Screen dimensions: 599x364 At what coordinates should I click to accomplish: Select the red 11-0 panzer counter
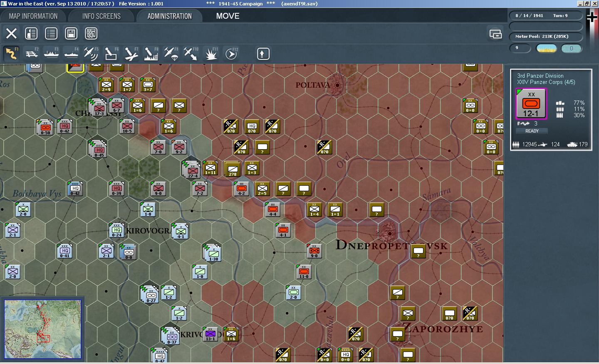(x=304, y=272)
